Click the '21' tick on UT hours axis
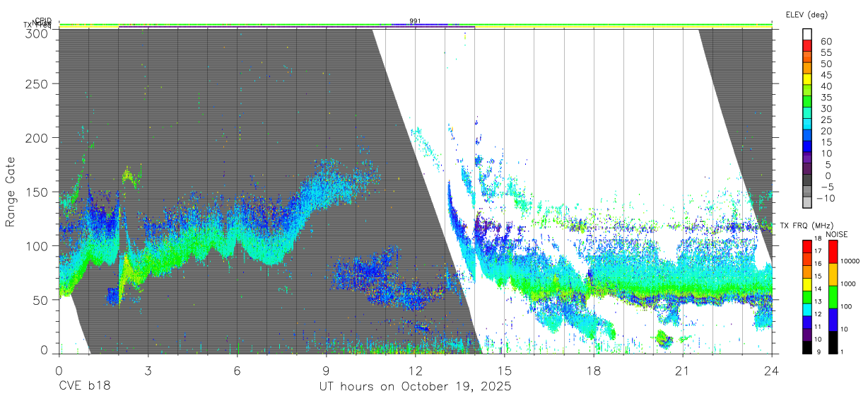 [682, 371]
